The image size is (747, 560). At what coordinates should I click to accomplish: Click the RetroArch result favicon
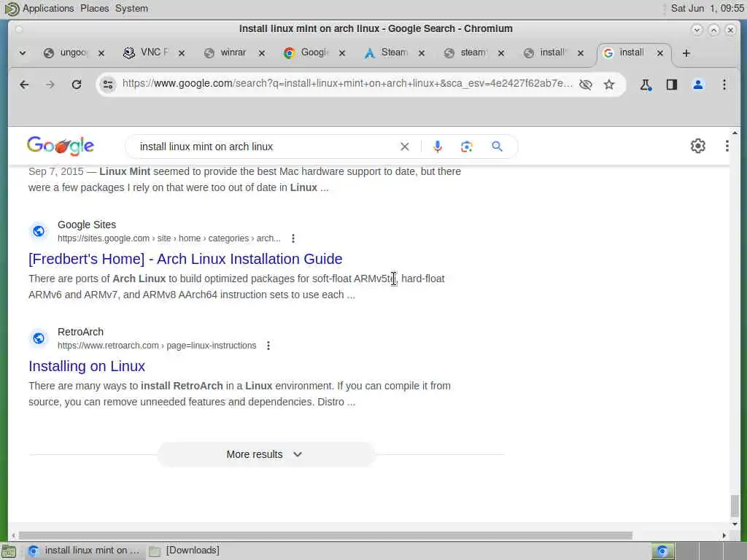tap(39, 338)
